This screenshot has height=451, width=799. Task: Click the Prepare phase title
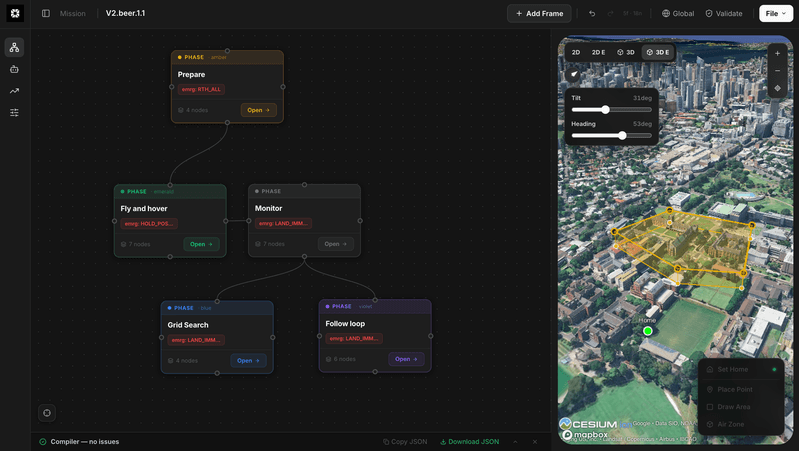192,74
